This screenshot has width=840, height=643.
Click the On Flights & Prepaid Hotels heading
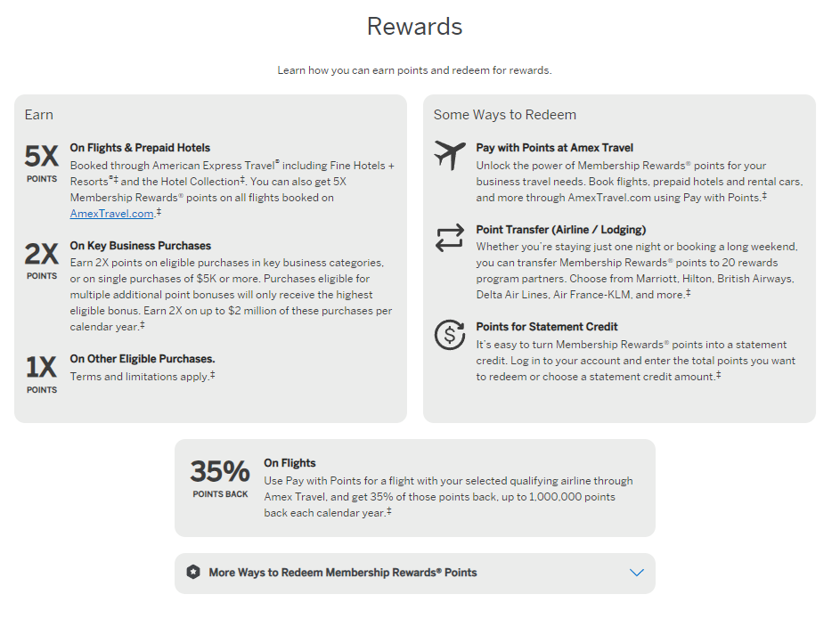[x=140, y=148]
